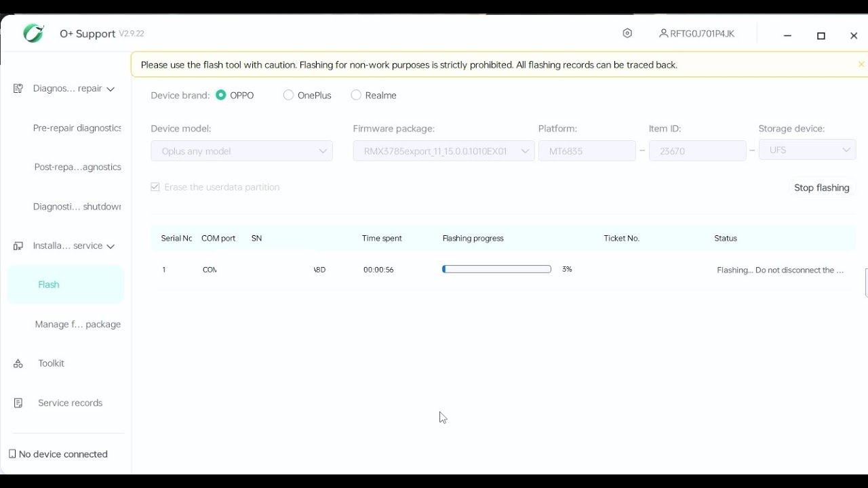Click the O+ Support green logo
Image resolution: width=868 pixels, height=488 pixels.
tap(33, 33)
